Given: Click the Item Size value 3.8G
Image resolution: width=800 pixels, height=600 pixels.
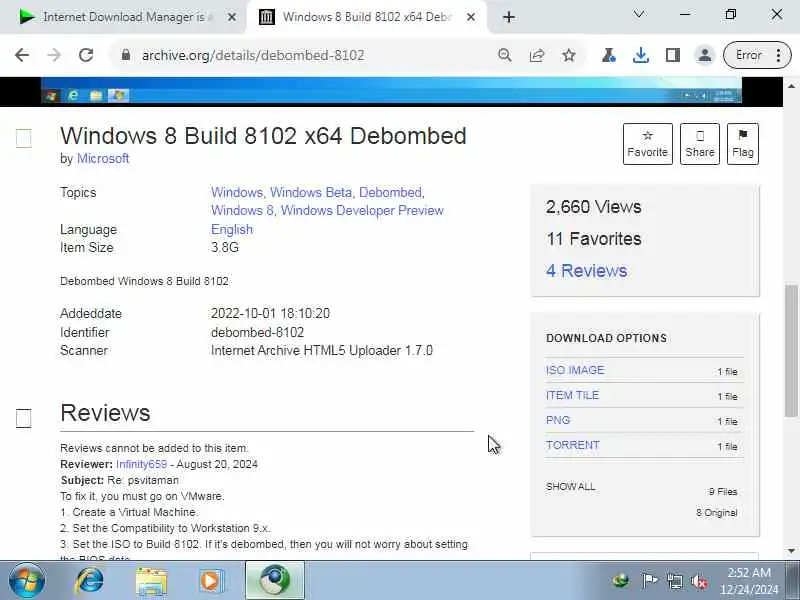Looking at the screenshot, I should [x=225, y=247].
